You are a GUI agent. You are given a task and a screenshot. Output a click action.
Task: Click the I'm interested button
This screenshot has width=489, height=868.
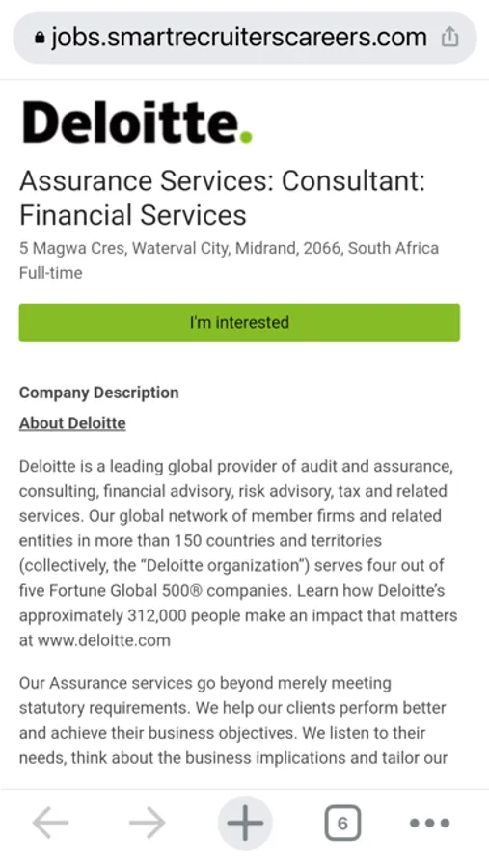coord(239,322)
